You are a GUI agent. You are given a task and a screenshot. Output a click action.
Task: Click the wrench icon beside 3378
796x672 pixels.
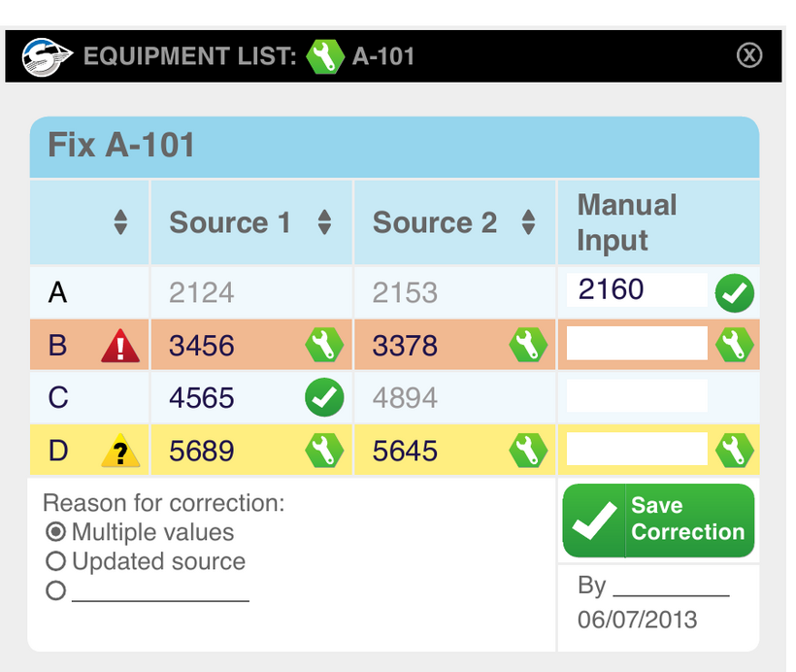click(x=528, y=345)
